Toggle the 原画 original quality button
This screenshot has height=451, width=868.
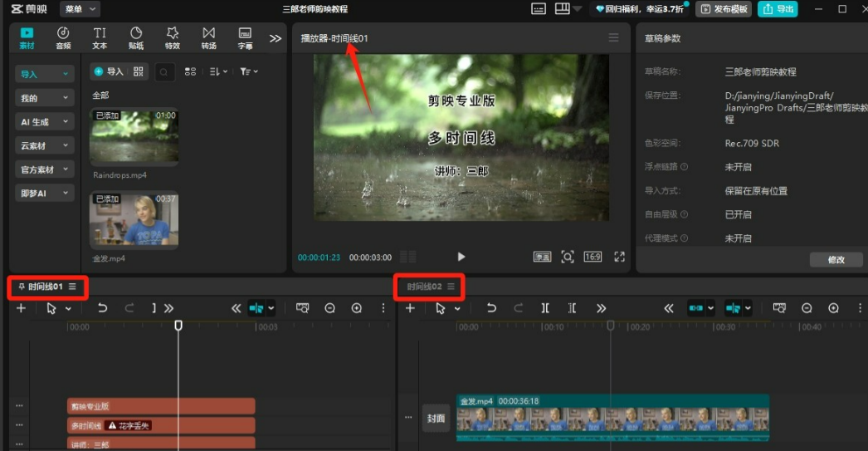click(x=542, y=257)
